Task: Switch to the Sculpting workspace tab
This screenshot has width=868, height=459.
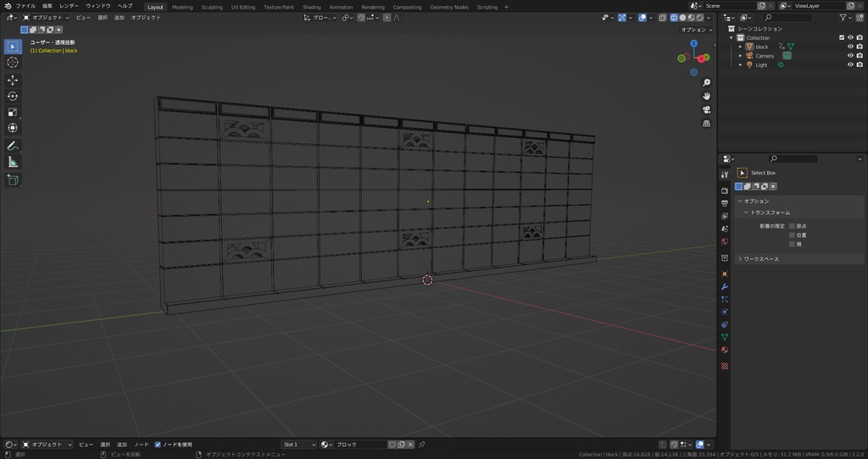Action: pos(211,7)
